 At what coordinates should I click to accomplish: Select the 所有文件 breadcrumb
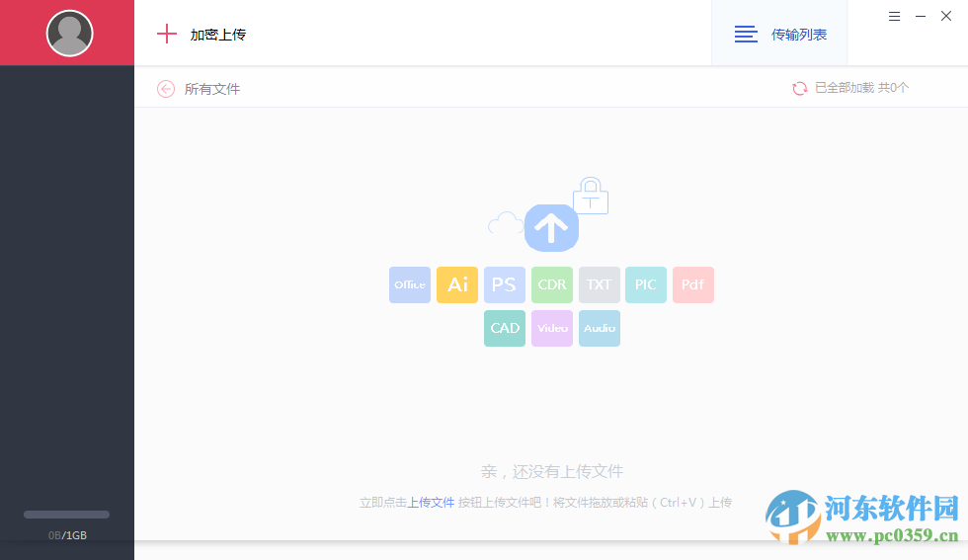[x=212, y=89]
